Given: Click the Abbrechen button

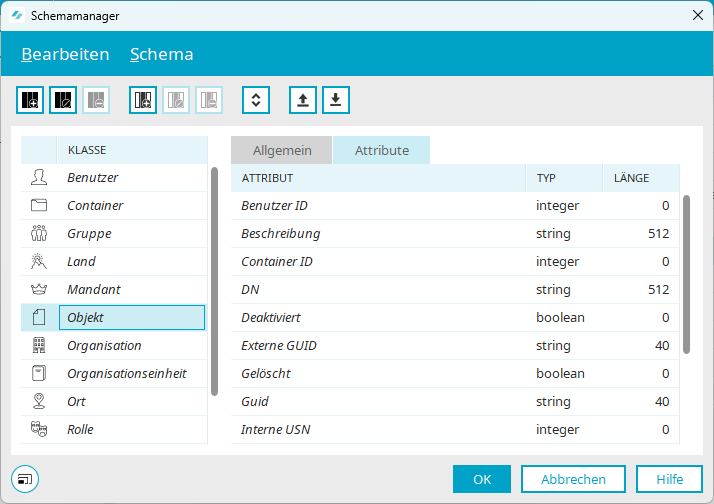Looking at the screenshot, I should point(573,479).
